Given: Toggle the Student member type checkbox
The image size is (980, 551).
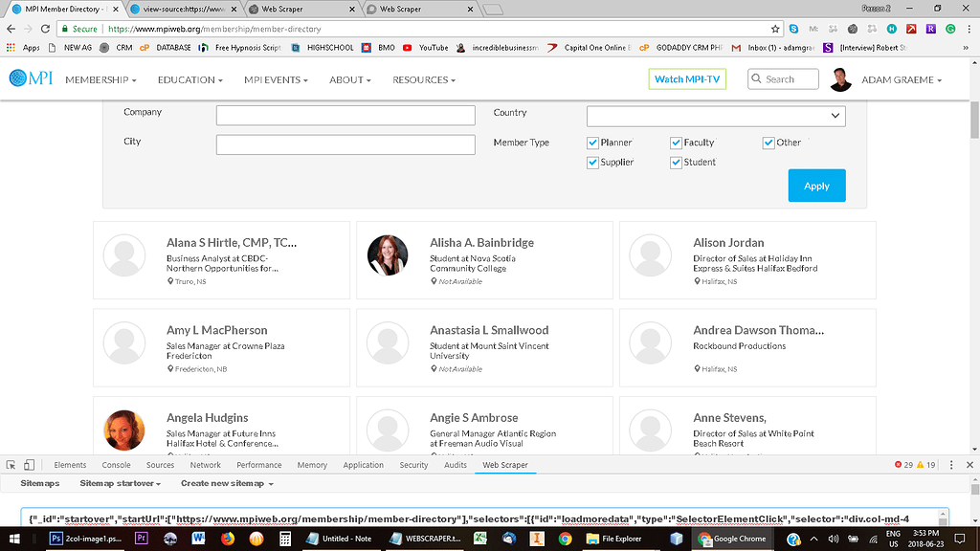Looking at the screenshot, I should point(677,163).
